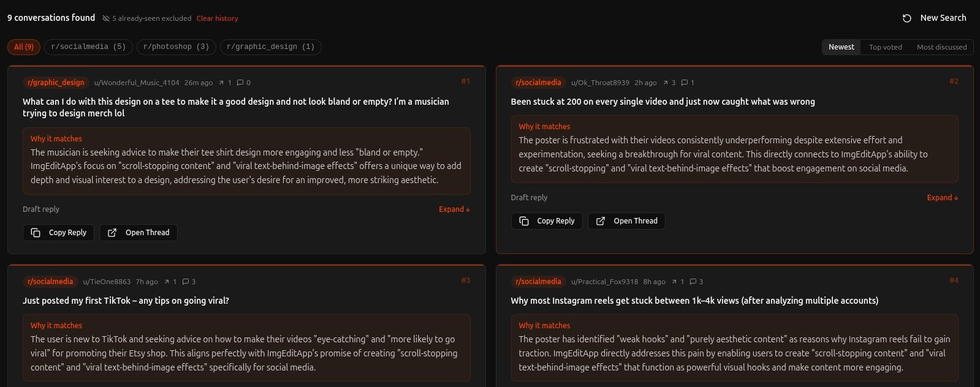Click r/graphic_design tag on card #1
This screenshot has width=980, height=387.
[x=56, y=83]
